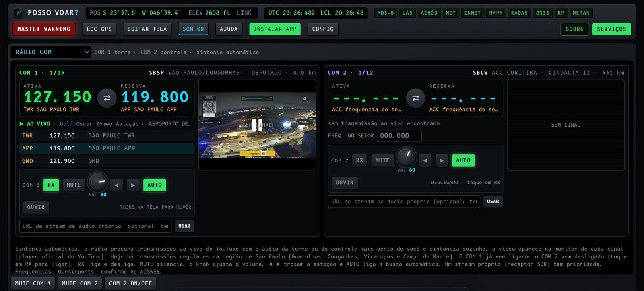Viewport: 644px width, 291px height.
Task: Select previous station arrow for COM 1
Action: [116, 185]
